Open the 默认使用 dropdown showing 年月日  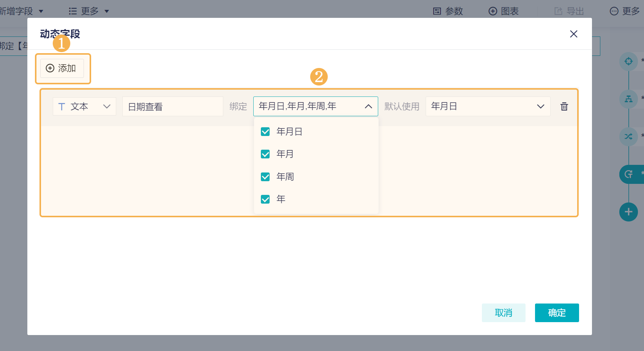[x=488, y=106]
